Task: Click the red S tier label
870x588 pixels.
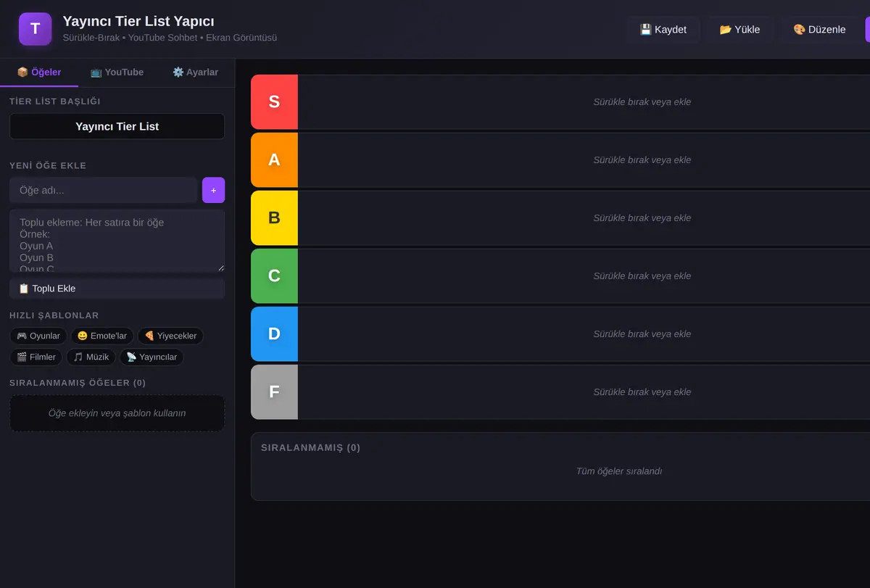Action: 274,102
